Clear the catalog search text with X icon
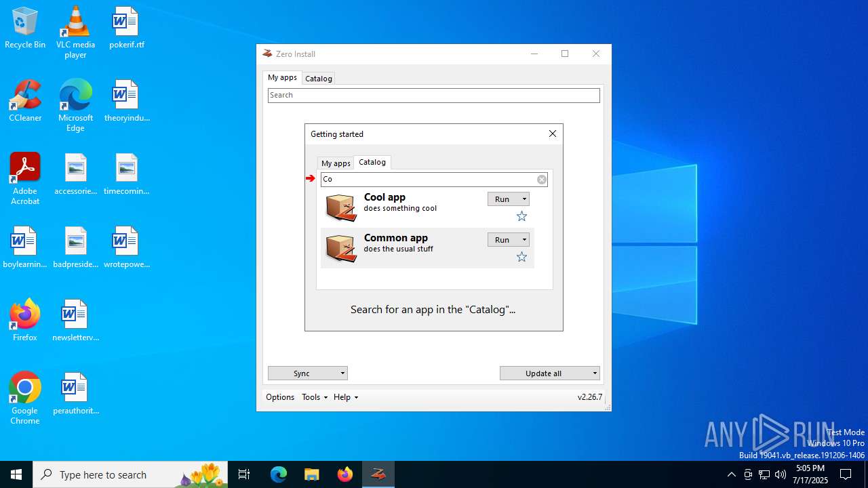 pos(542,180)
